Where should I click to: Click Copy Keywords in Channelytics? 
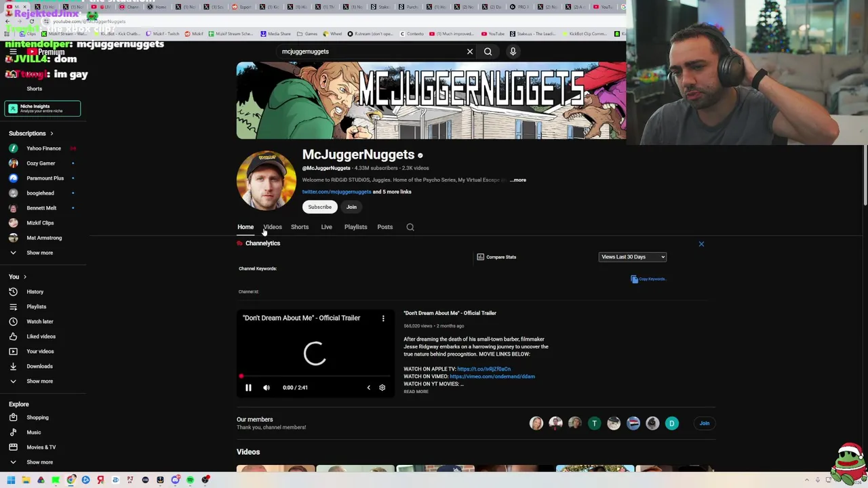click(x=648, y=279)
